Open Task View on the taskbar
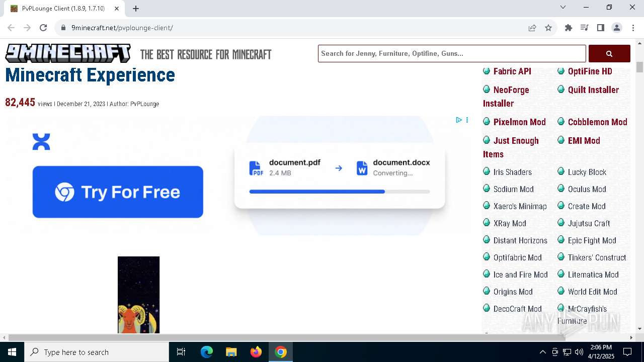The image size is (644, 362). pos(181,352)
